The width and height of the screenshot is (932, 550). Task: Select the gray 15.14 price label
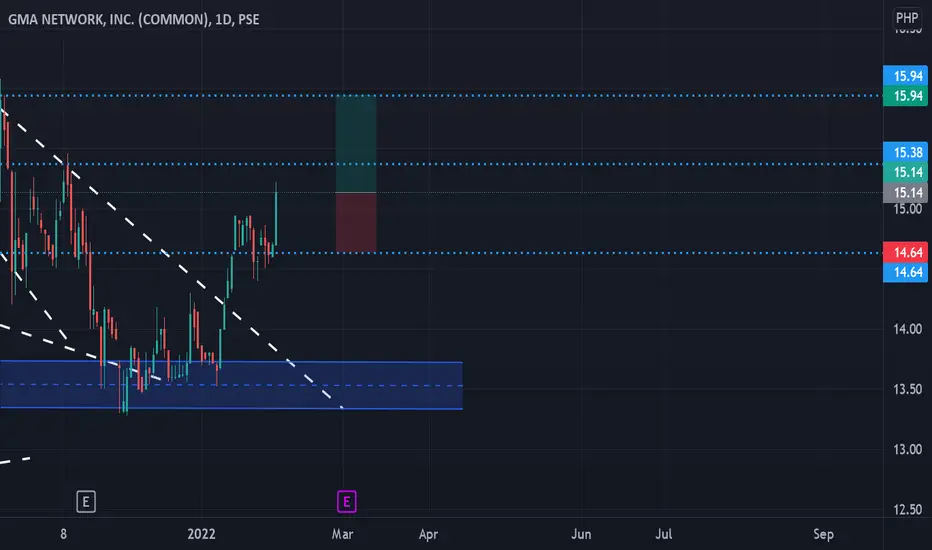[x=906, y=192]
